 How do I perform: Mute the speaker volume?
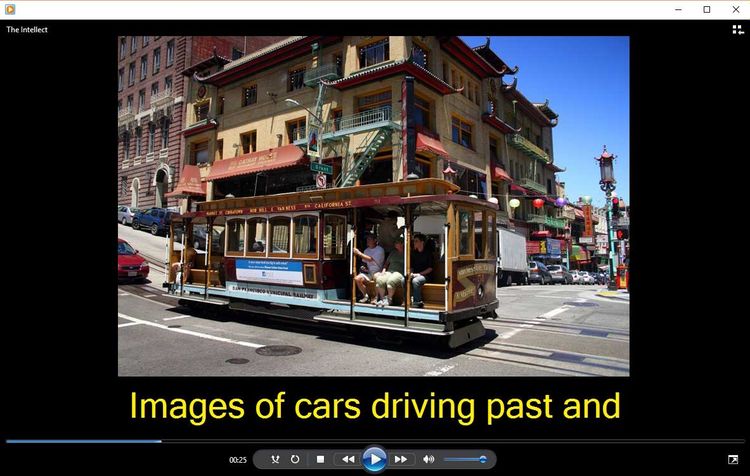click(429, 459)
